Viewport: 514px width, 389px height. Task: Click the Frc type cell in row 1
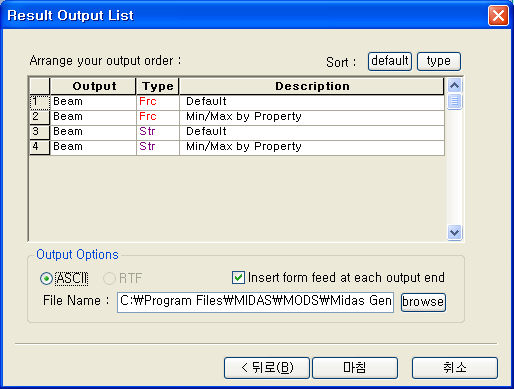158,102
